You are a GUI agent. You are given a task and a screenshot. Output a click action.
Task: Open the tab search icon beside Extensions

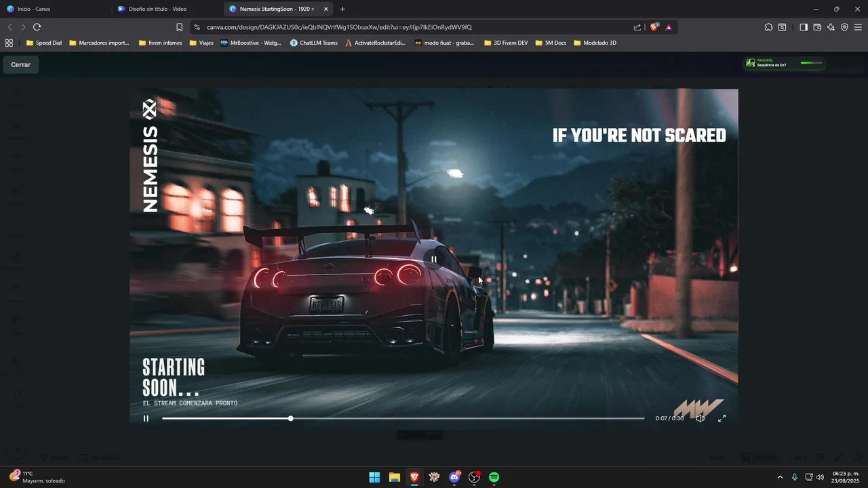(x=782, y=27)
